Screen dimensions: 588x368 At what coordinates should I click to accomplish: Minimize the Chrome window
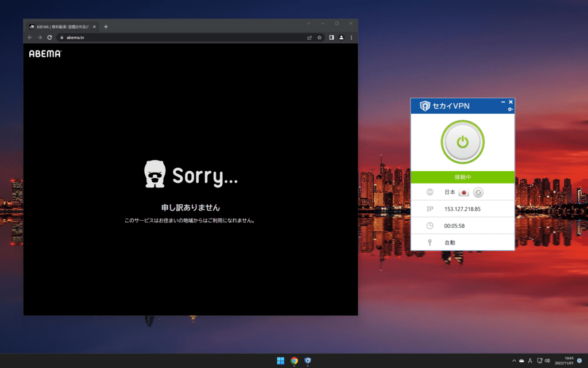323,23
